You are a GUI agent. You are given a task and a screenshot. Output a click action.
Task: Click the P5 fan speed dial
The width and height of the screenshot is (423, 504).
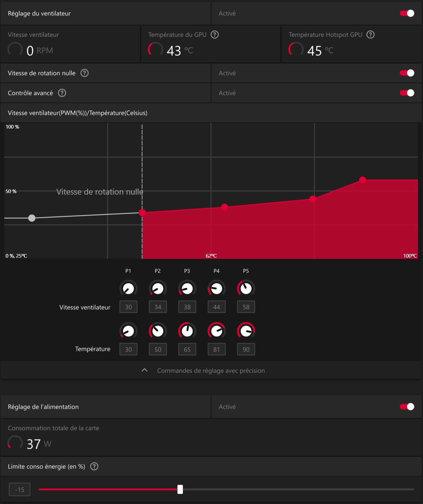246,288
